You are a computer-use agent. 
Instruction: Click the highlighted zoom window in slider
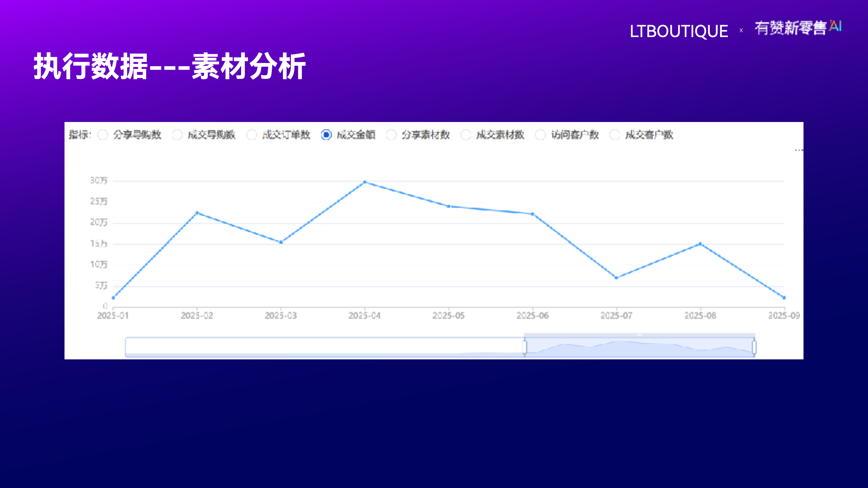[639, 347]
